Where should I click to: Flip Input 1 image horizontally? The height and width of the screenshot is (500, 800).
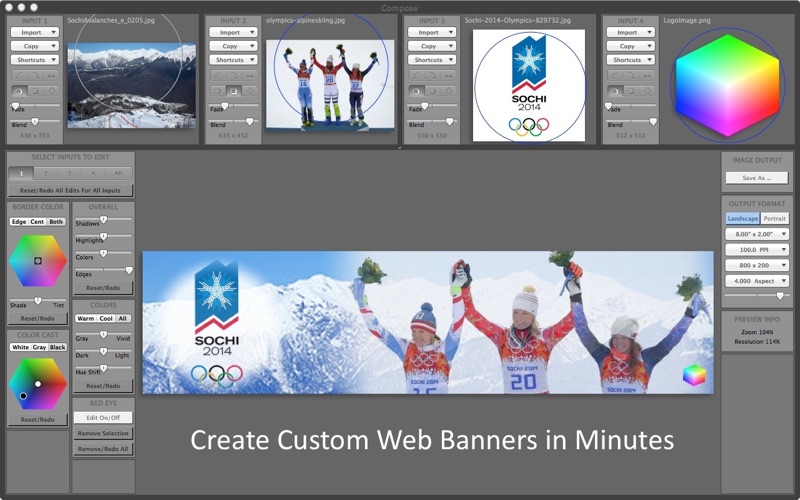pyautogui.click(x=51, y=76)
